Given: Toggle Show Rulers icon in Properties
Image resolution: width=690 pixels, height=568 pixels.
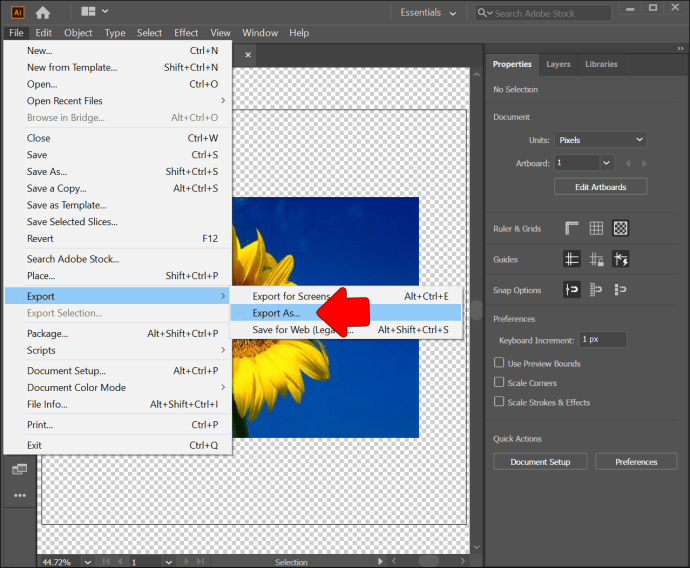Looking at the screenshot, I should click(572, 228).
